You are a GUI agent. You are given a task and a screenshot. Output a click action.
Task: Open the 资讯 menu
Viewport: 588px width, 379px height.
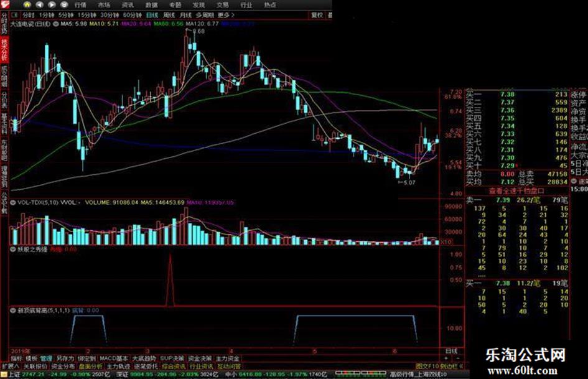click(128, 5)
